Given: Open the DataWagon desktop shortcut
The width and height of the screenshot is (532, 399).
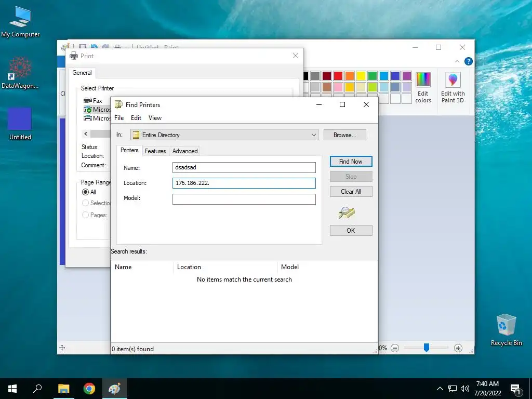Looking at the screenshot, I should tap(20, 73).
